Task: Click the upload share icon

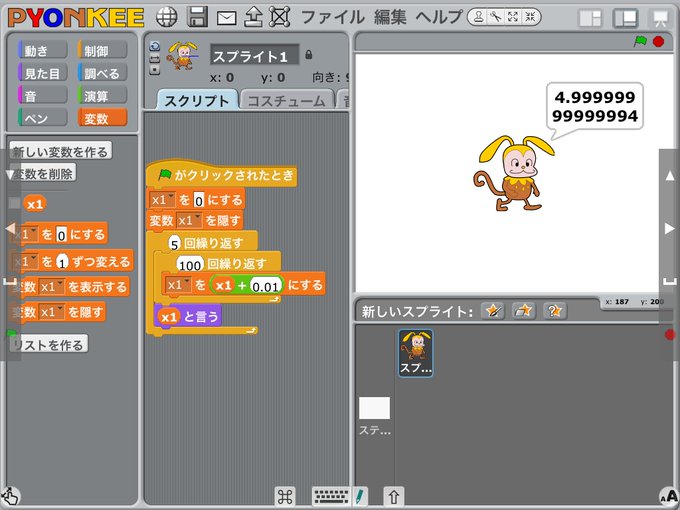Action: 254,17
